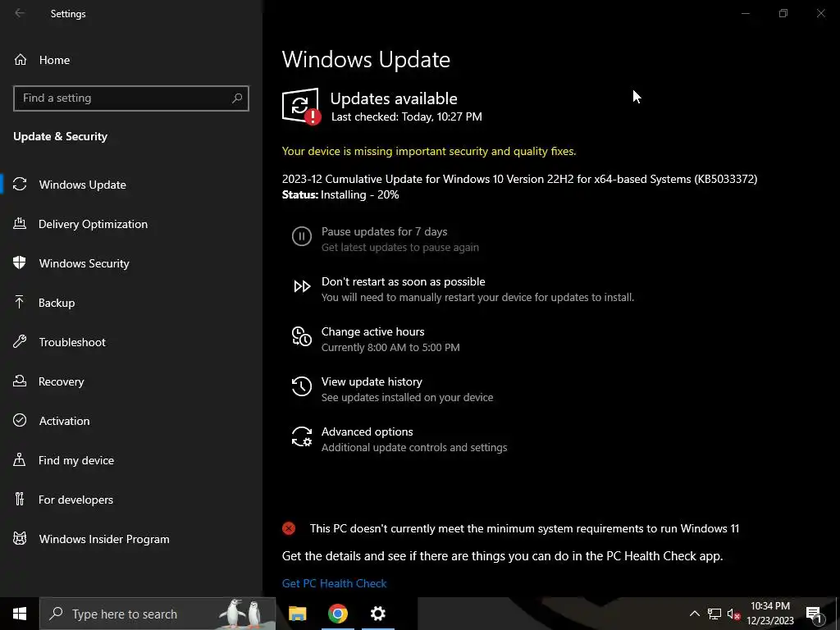Click the Status: Installing - 20% text
The image size is (840, 630).
(340, 195)
